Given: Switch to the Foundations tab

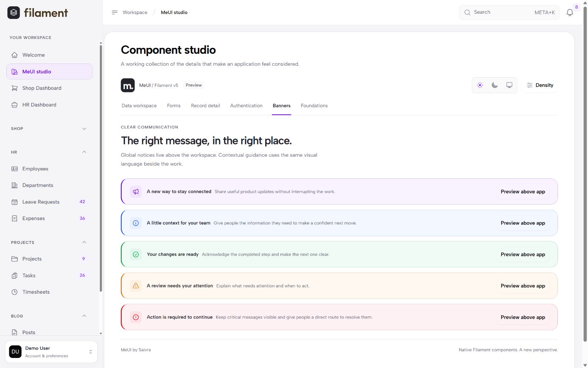Looking at the screenshot, I should pos(314,106).
